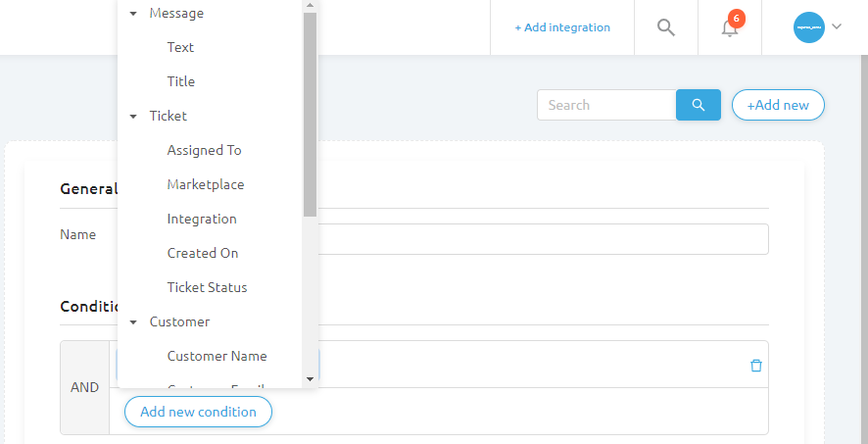The image size is (868, 444).
Task: Open the notifications bell
Action: [730, 27]
